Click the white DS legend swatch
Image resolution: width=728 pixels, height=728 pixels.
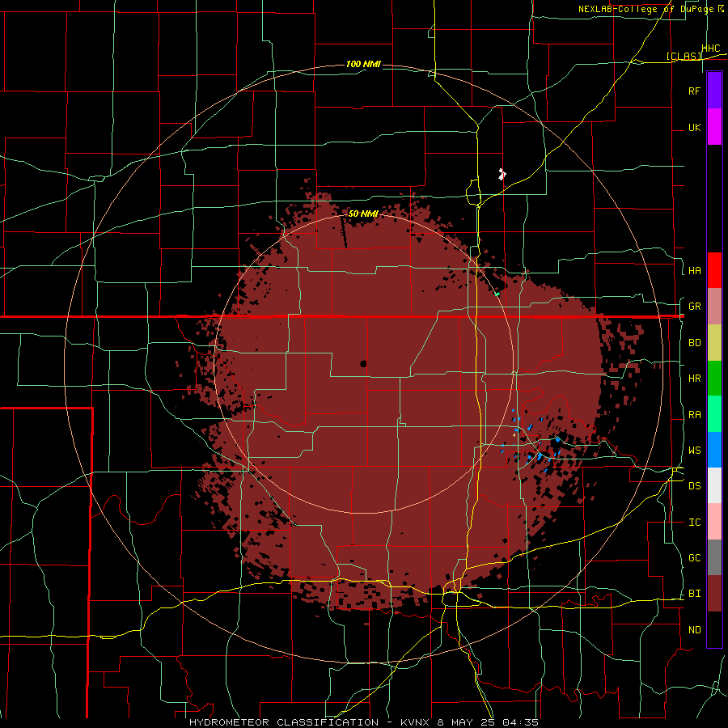coord(714,485)
